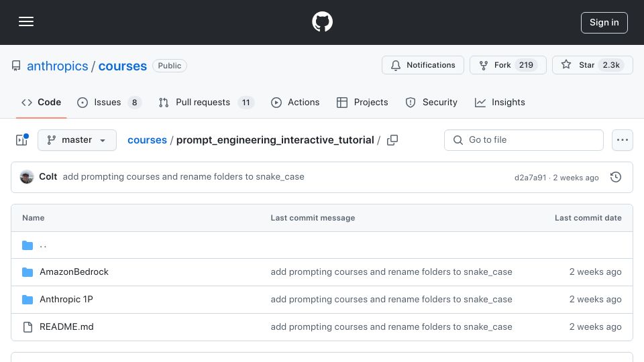Click Colt's avatar image
Screen dimensions: 644x362
(27, 177)
